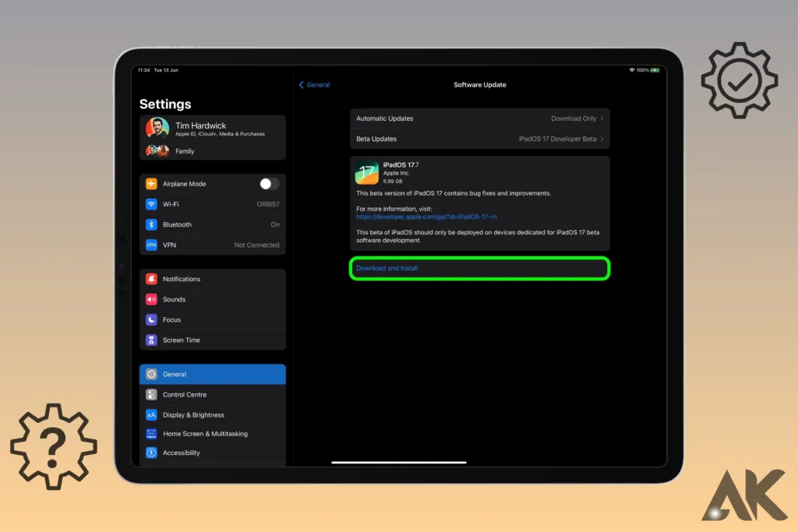Tap Download and Install for iPadOS 17.7

[x=386, y=267]
